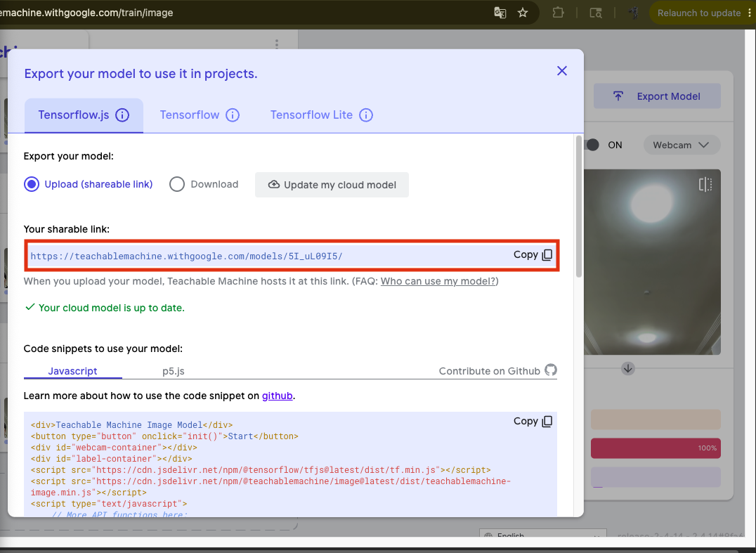756x553 pixels.
Task: Click the 100% red confidence bar
Action: click(656, 448)
